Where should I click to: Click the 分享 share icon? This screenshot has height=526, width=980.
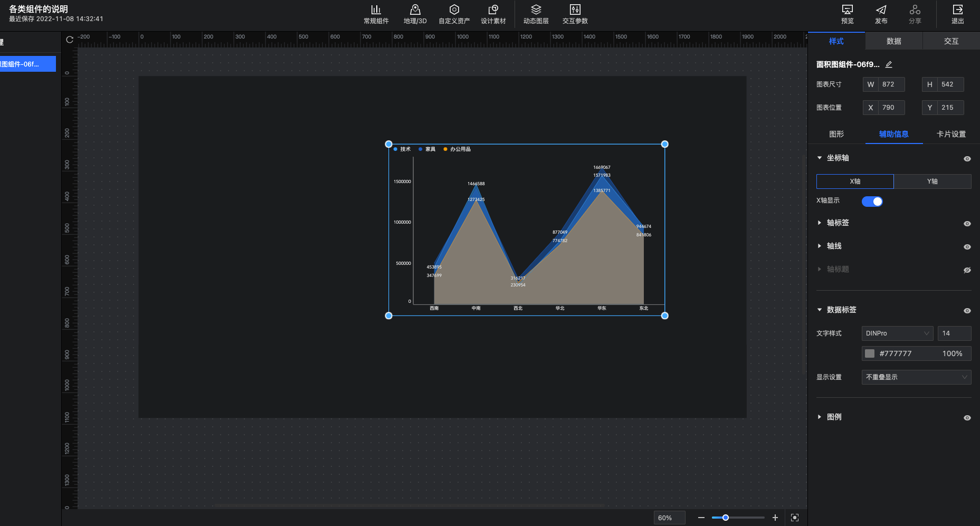(x=915, y=10)
